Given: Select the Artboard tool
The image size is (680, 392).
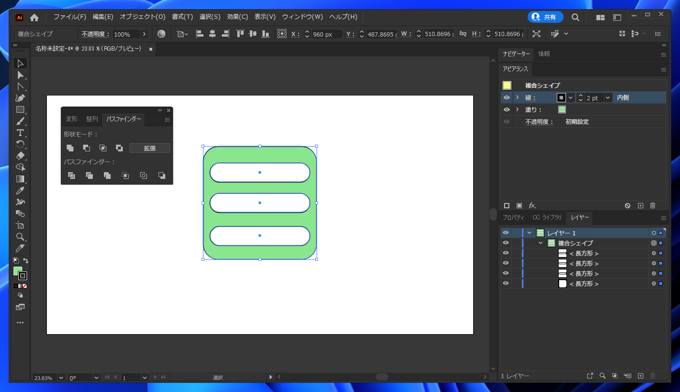Looking at the screenshot, I should [x=20, y=225].
